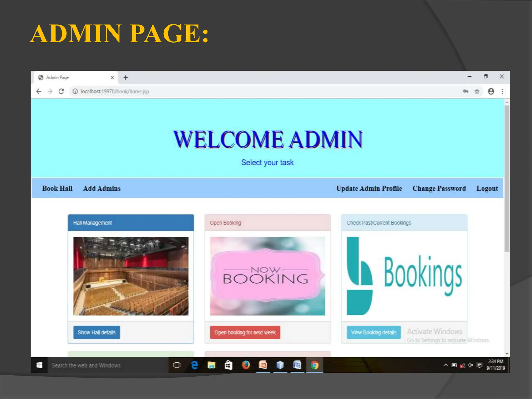Open Update Admin Profile

point(369,188)
